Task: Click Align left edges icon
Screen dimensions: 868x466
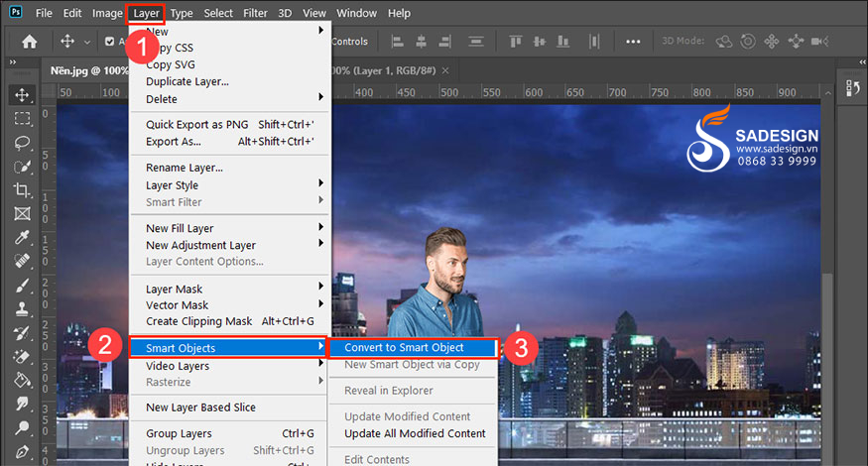Action: (x=397, y=42)
